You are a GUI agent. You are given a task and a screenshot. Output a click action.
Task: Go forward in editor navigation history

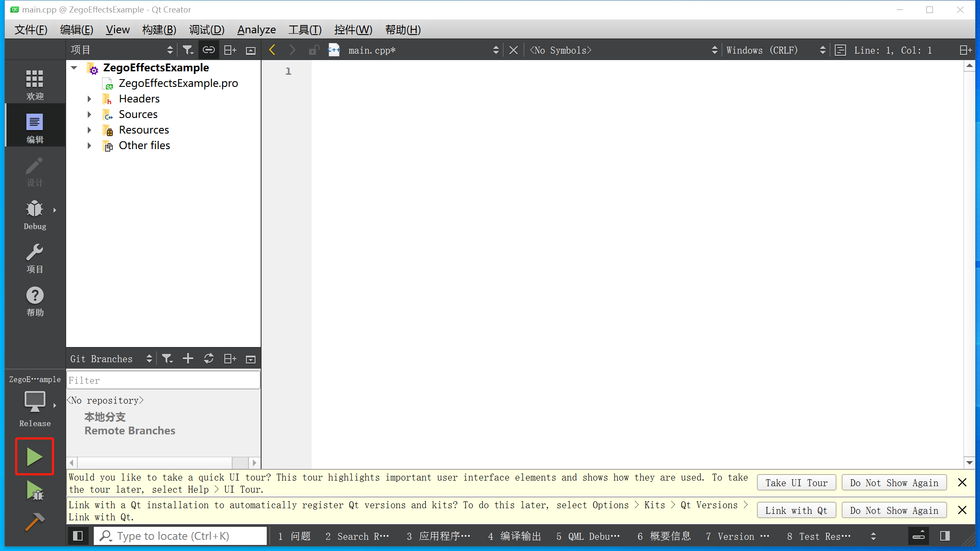[x=293, y=50]
